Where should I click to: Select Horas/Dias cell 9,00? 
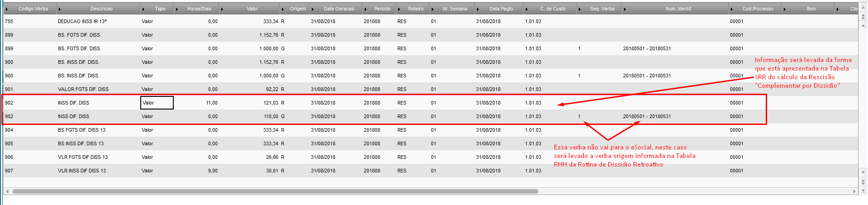pyautogui.click(x=213, y=171)
